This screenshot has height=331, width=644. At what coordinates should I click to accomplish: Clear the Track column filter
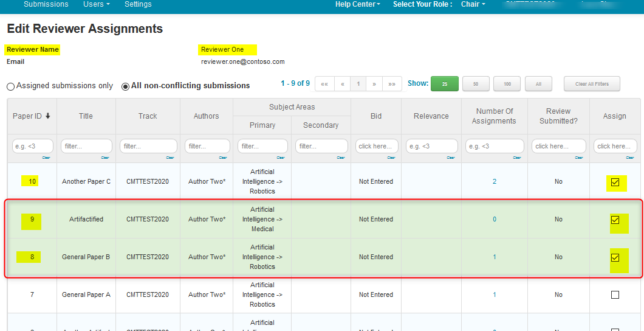(170, 158)
